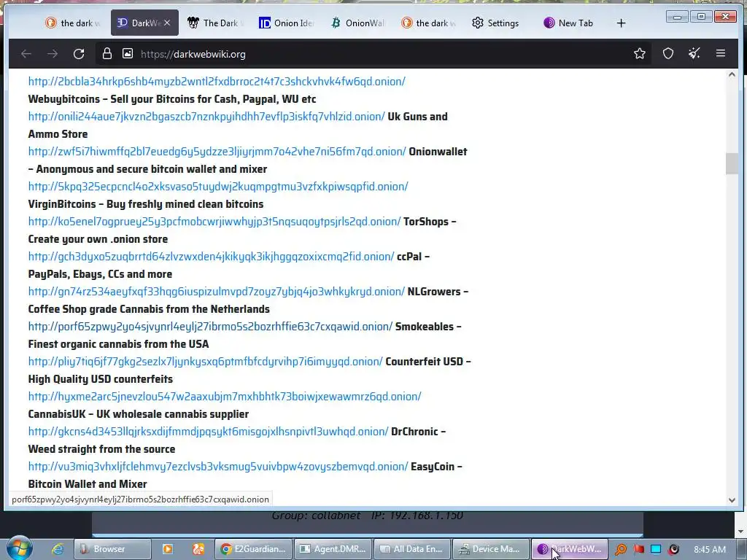Click the 'Create your own .onion store' text
Screen dimensions: 747x560
pyautogui.click(x=98, y=239)
